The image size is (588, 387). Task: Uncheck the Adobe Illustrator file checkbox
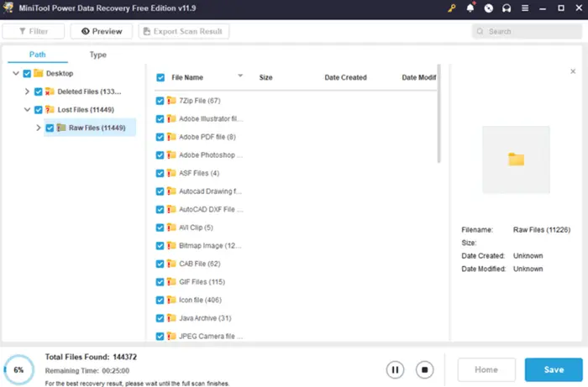click(160, 118)
